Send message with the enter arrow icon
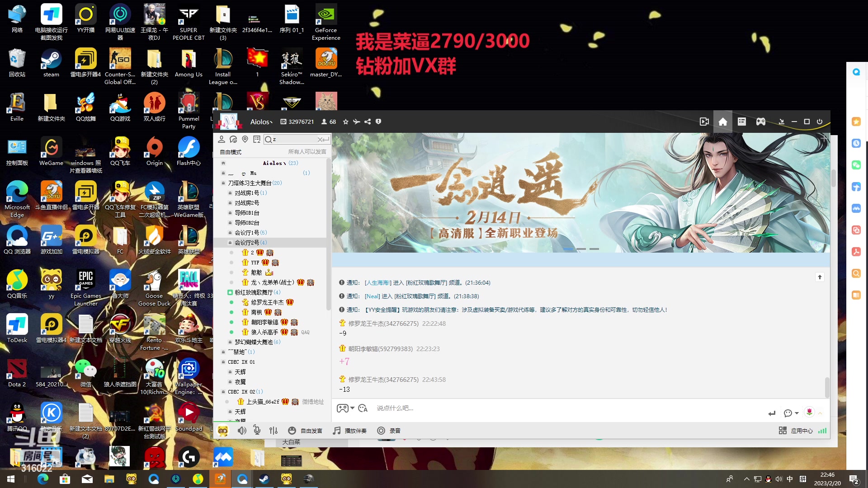 pos(772,413)
